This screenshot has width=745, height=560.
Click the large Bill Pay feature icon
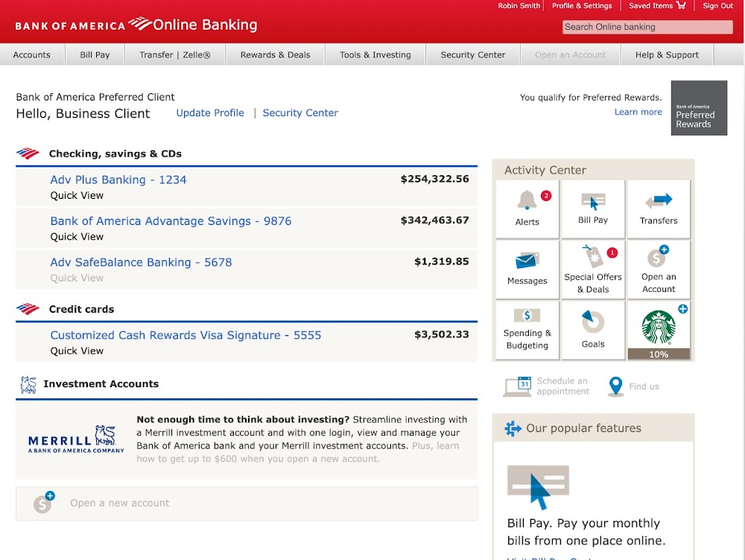[539, 487]
